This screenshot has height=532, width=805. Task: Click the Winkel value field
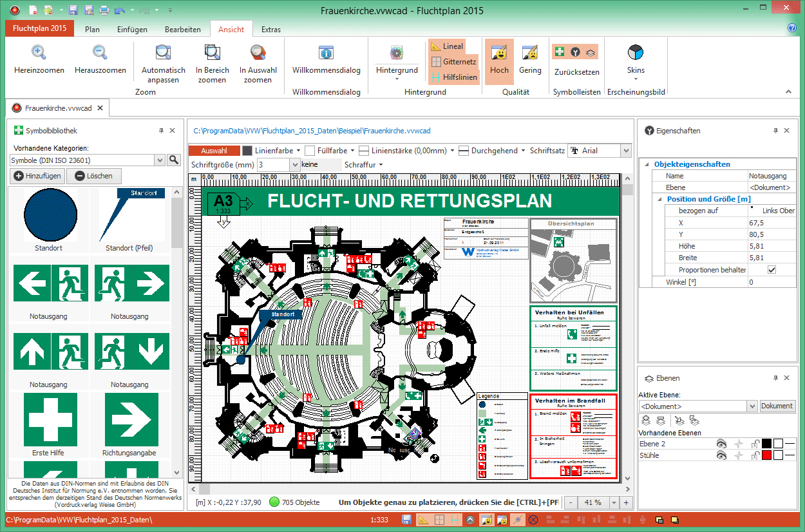(772, 282)
